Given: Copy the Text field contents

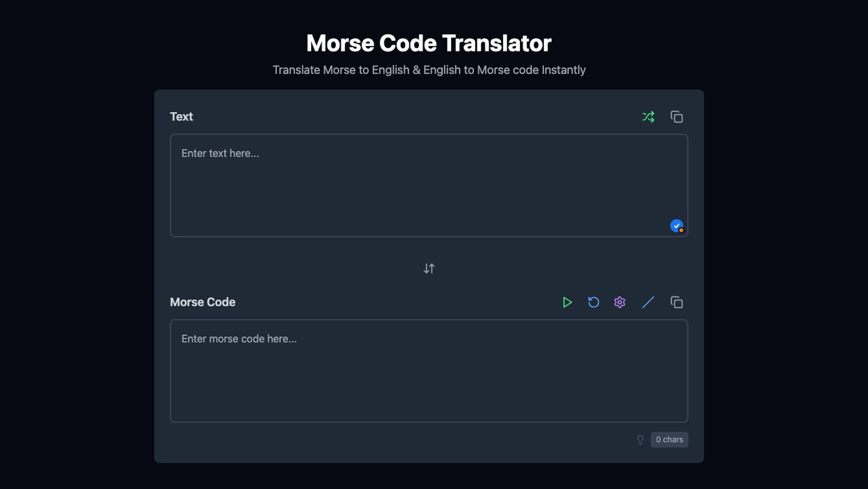Looking at the screenshot, I should 677,117.
